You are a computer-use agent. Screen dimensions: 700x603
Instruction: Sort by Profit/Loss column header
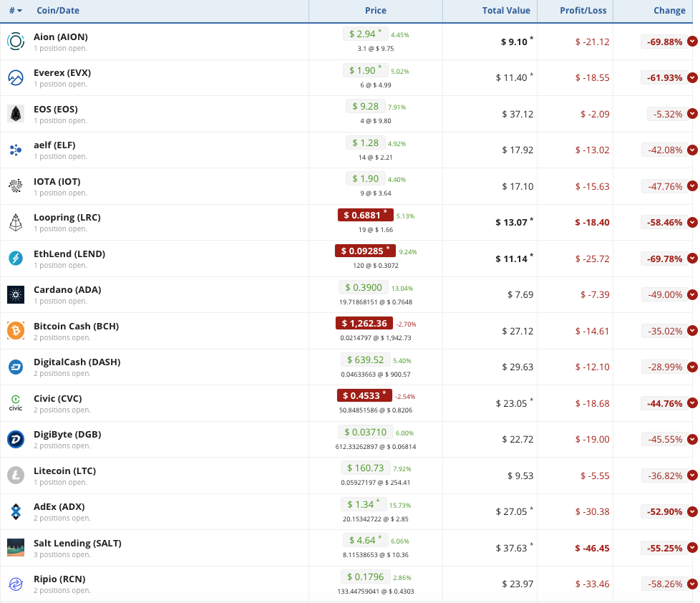tap(583, 10)
